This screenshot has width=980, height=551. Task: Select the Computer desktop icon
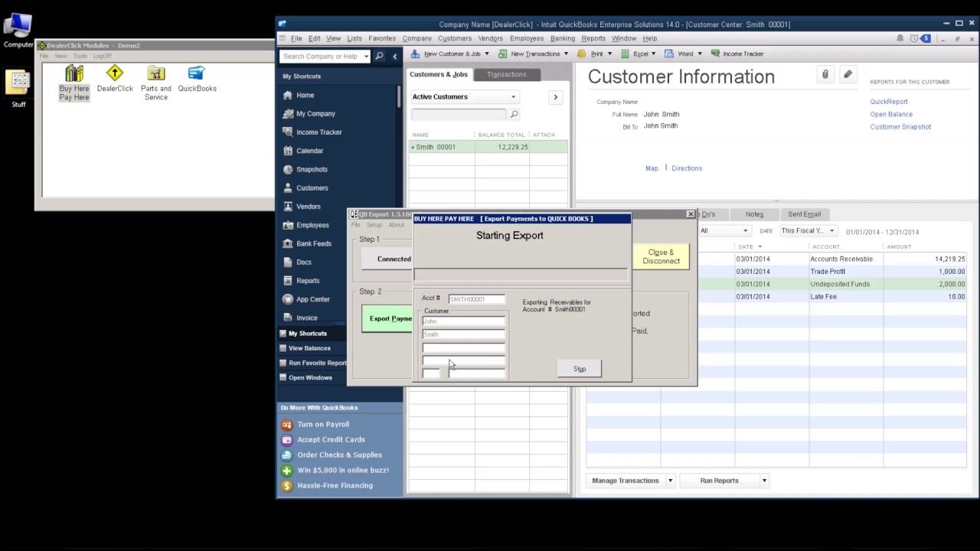pyautogui.click(x=18, y=31)
